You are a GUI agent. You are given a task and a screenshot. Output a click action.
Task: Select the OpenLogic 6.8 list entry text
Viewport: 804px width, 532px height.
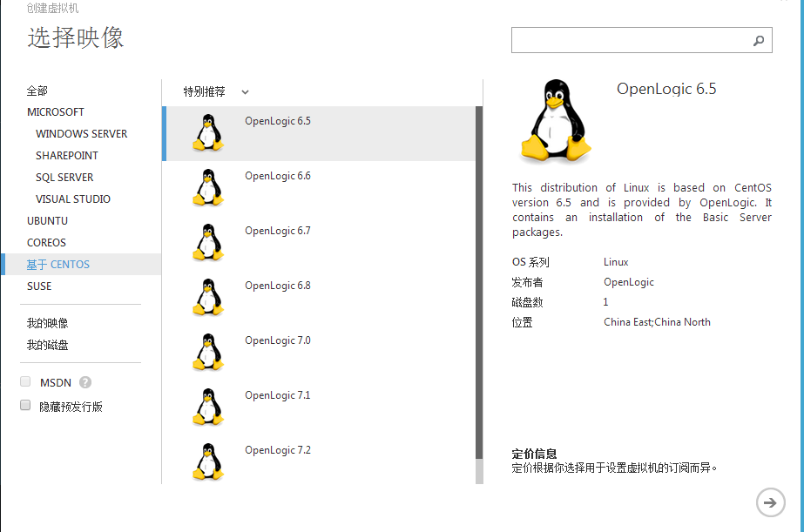tap(277, 286)
